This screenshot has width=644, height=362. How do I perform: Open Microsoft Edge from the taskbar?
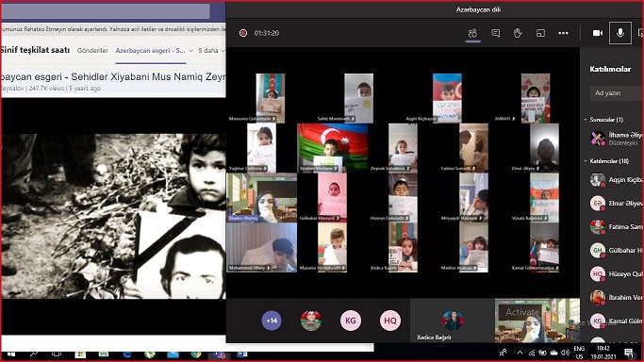click(x=127, y=354)
